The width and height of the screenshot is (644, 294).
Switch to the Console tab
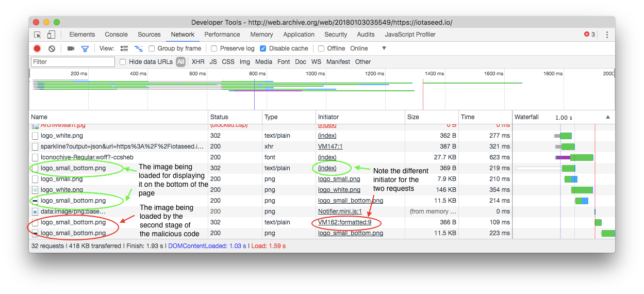117,35
